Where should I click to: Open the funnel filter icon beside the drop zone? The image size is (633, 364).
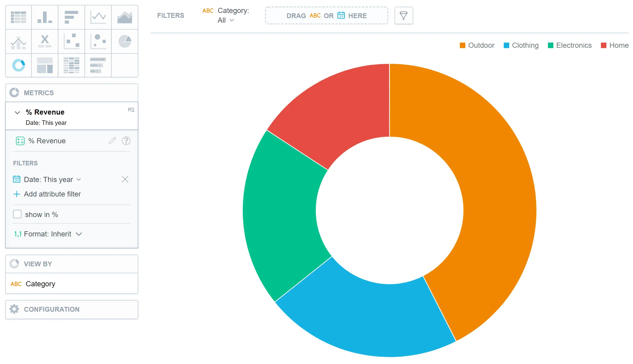point(404,15)
